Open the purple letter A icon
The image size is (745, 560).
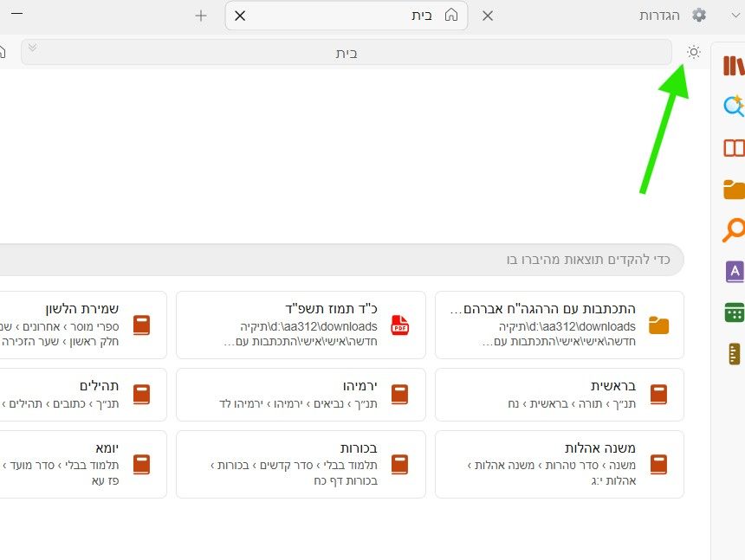(735, 272)
